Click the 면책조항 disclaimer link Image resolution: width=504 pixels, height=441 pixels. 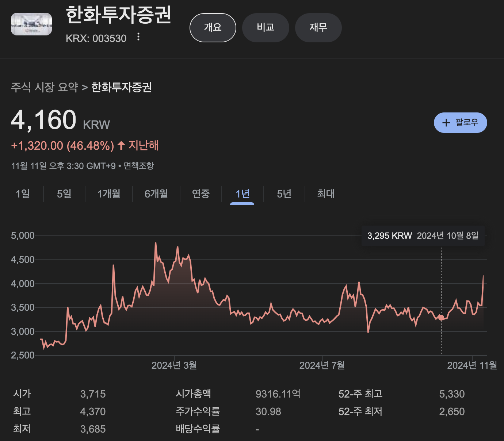pos(139,166)
